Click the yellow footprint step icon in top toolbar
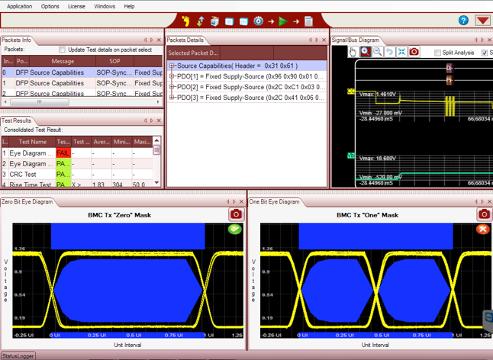This screenshot has width=493, height=360. pos(186,21)
